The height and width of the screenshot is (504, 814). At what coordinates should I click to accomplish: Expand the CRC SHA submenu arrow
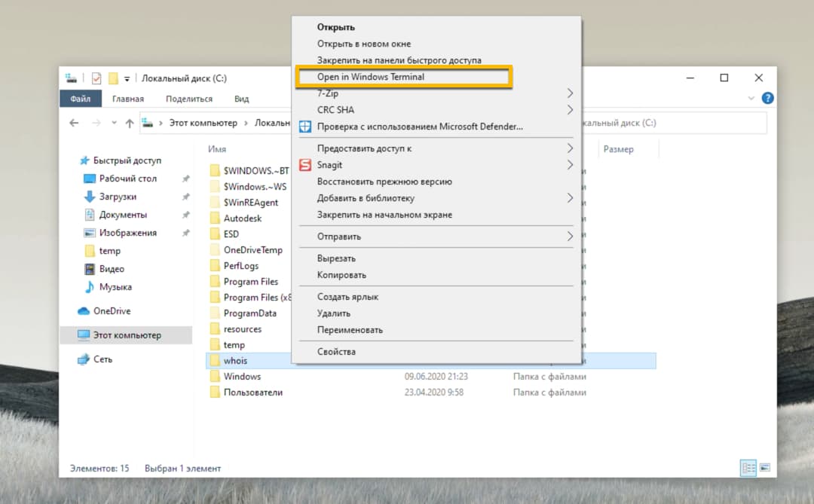570,110
